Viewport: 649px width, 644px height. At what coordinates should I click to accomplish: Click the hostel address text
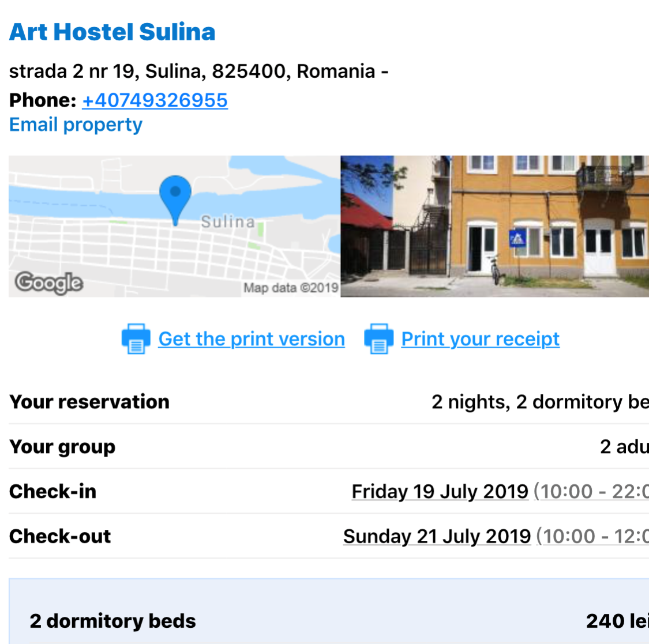point(198,71)
